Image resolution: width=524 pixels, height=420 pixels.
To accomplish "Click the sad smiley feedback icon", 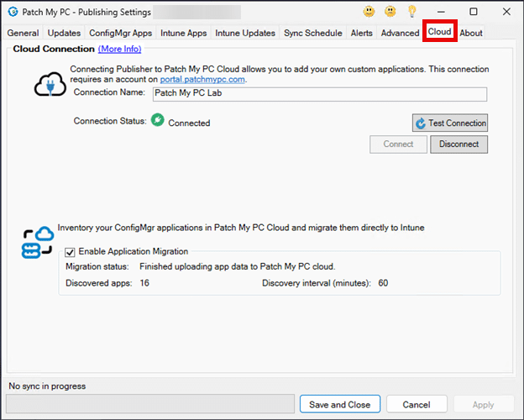I will [x=390, y=12].
